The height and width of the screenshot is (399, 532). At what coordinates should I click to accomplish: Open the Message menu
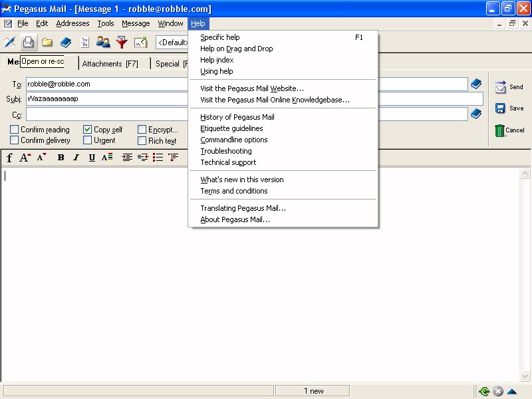coord(136,23)
